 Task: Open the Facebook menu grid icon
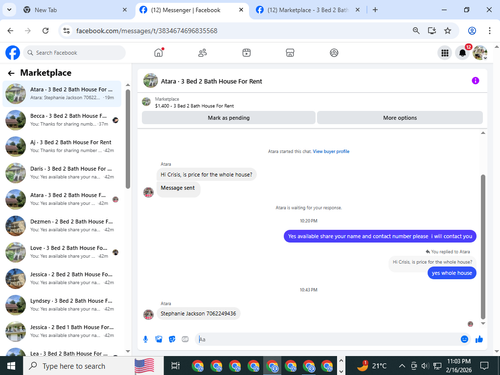pos(445,53)
